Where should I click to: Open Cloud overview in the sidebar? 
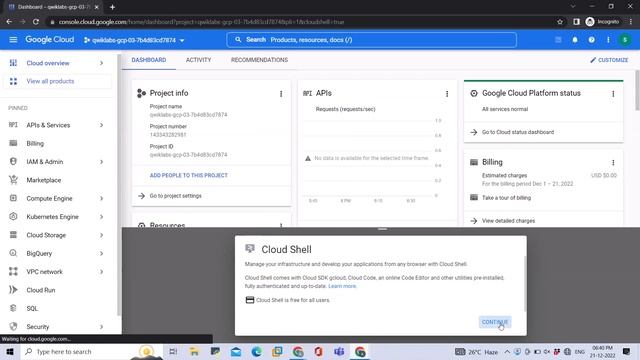pos(48,63)
